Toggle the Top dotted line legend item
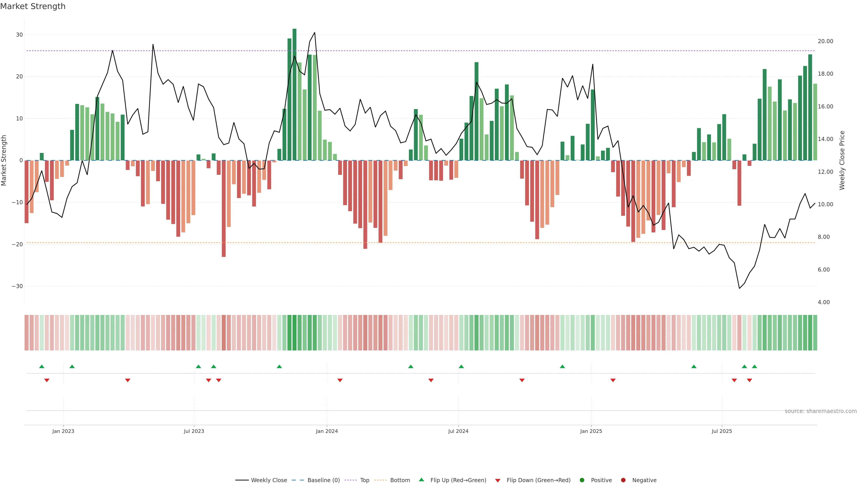 (364, 480)
